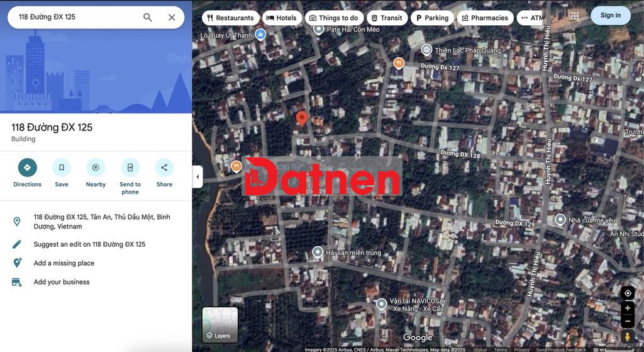The height and width of the screenshot is (352, 644).
Task: Select the Pharmacies category chip
Action: click(x=485, y=18)
